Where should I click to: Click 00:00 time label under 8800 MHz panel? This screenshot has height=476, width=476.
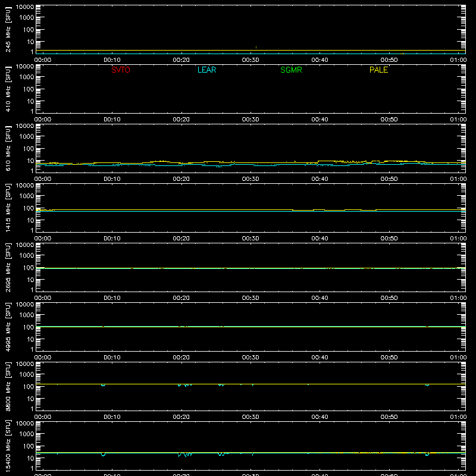coord(43,417)
